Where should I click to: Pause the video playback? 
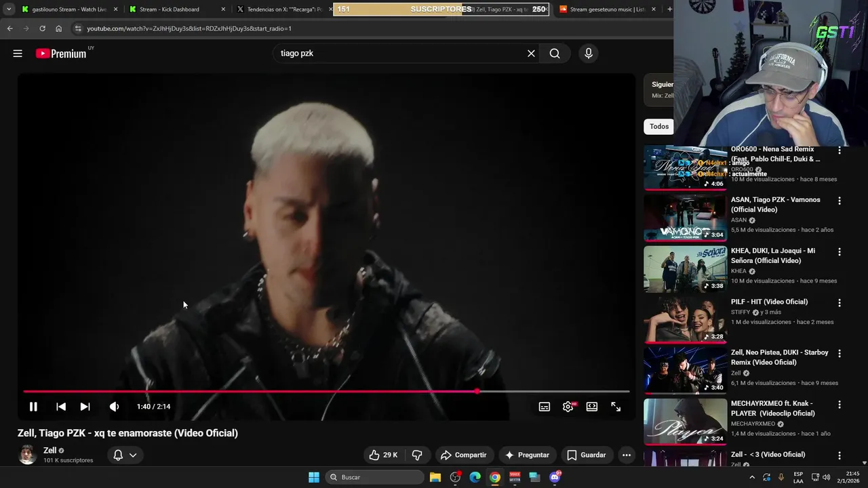pos(33,407)
